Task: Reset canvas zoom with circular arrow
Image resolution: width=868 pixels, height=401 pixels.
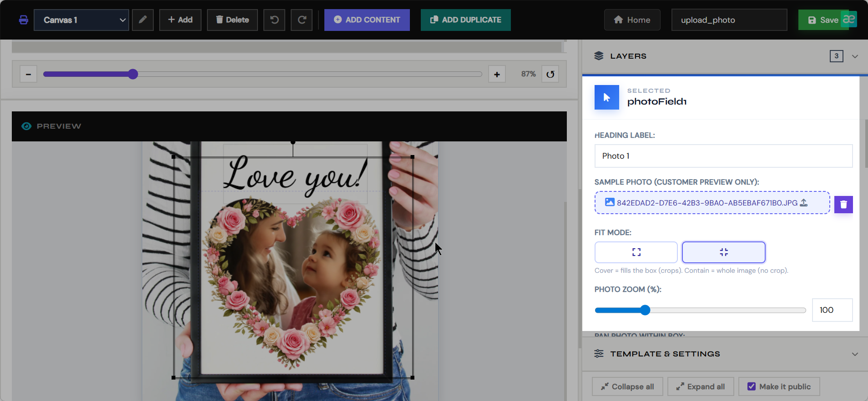Action: pos(550,74)
